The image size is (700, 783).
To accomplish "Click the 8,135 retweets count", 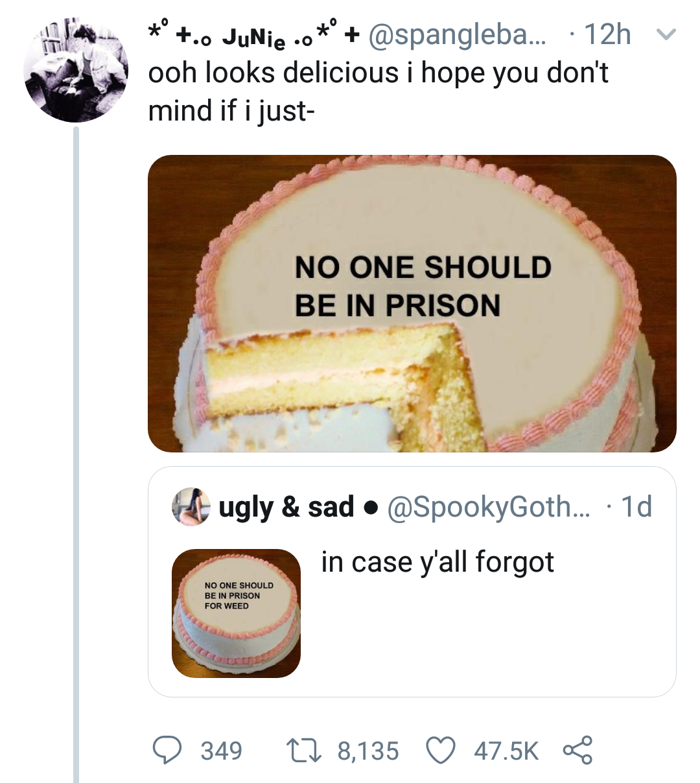I will click(x=368, y=751).
